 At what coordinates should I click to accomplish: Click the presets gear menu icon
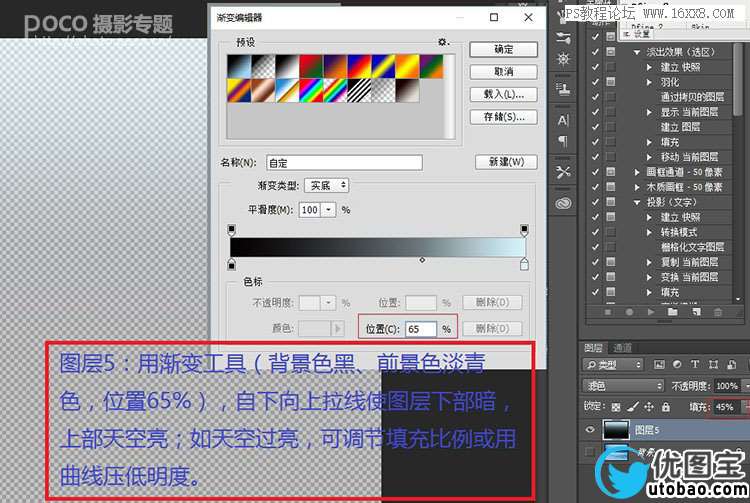pos(442,42)
